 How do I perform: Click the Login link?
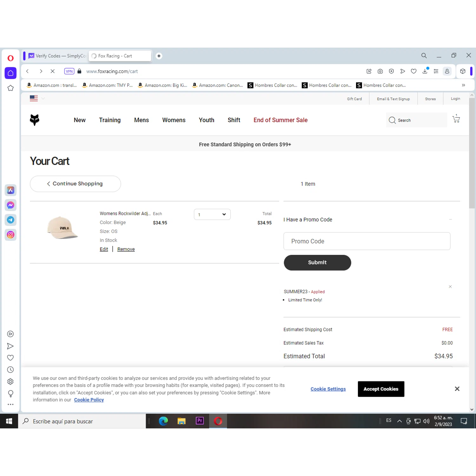point(455,99)
